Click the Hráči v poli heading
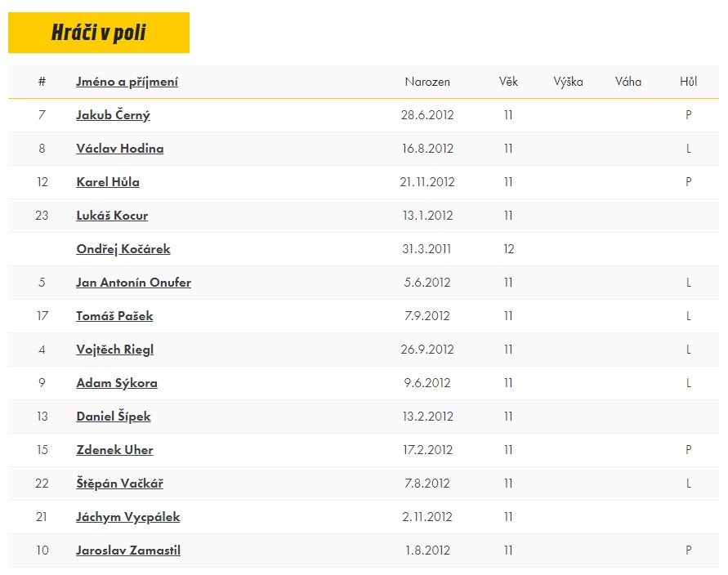 pos(99,33)
